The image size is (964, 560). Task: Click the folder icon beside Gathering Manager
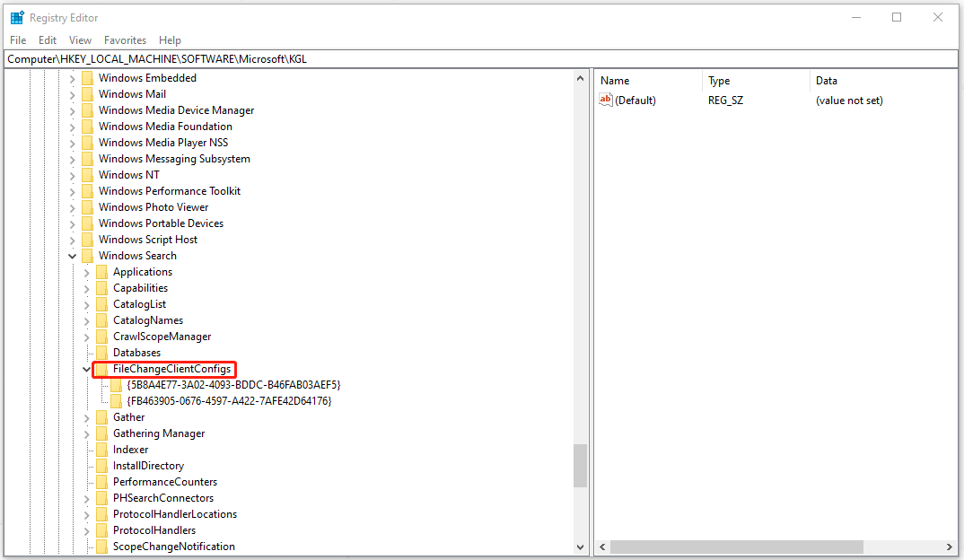pos(101,433)
